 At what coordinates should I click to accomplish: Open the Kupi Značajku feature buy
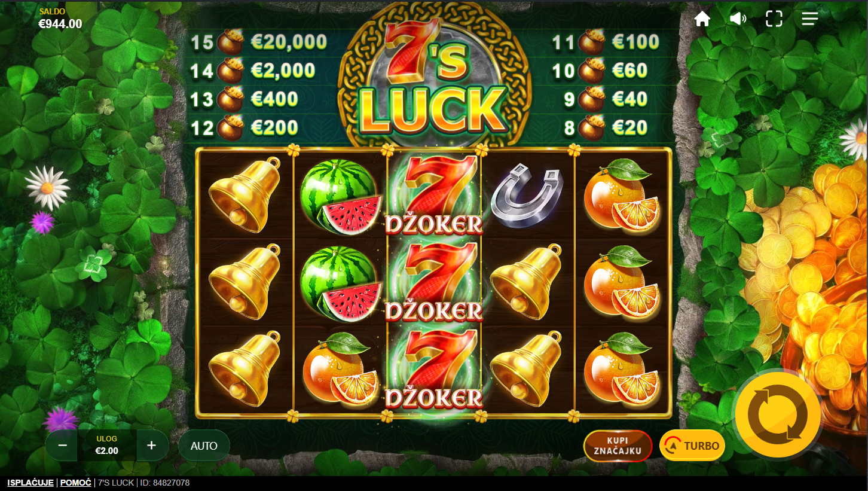(x=618, y=446)
